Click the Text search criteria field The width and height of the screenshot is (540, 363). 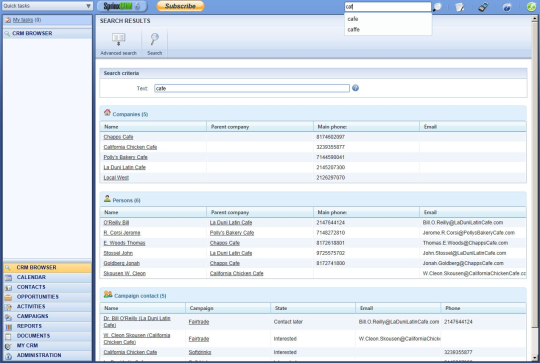pos(252,89)
